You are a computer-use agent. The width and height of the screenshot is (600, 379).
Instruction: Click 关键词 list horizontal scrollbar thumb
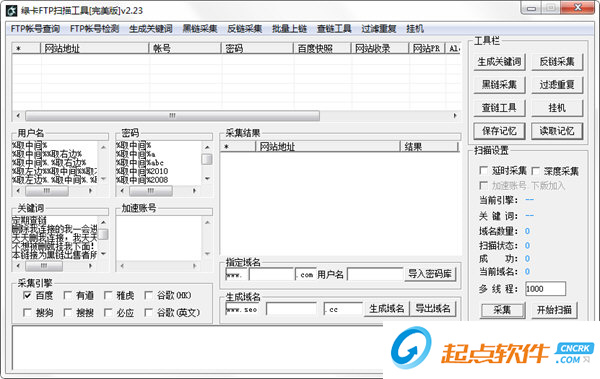44,265
